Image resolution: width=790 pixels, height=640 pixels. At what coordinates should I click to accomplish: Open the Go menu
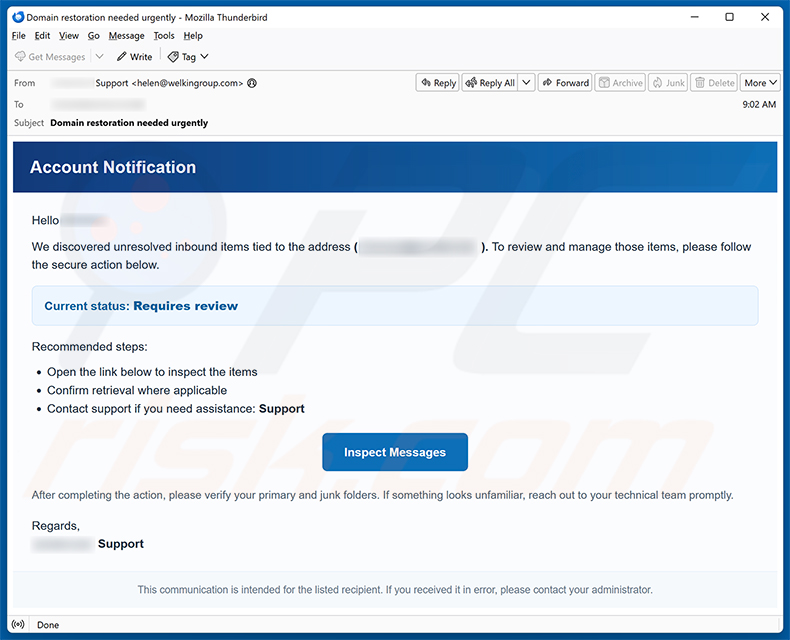click(x=94, y=36)
